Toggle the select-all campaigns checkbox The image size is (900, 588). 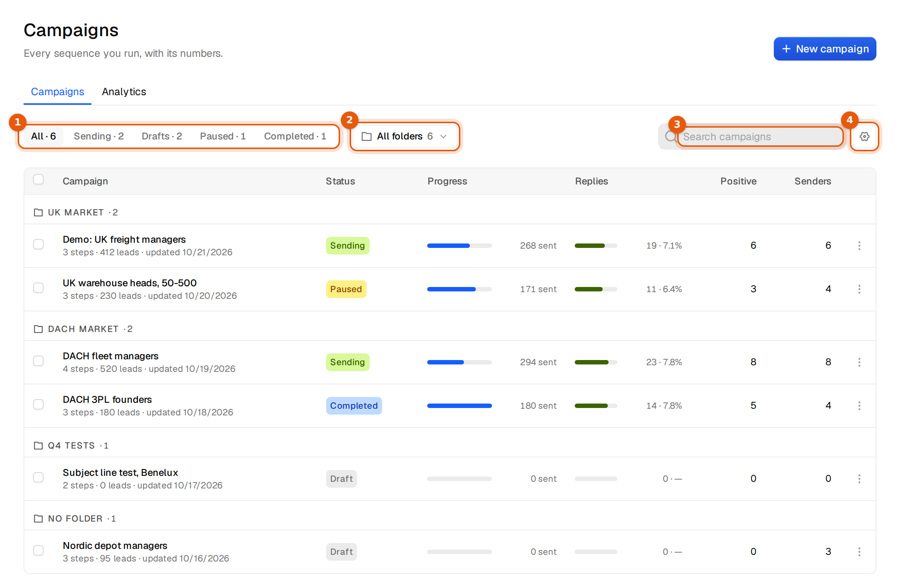38,179
